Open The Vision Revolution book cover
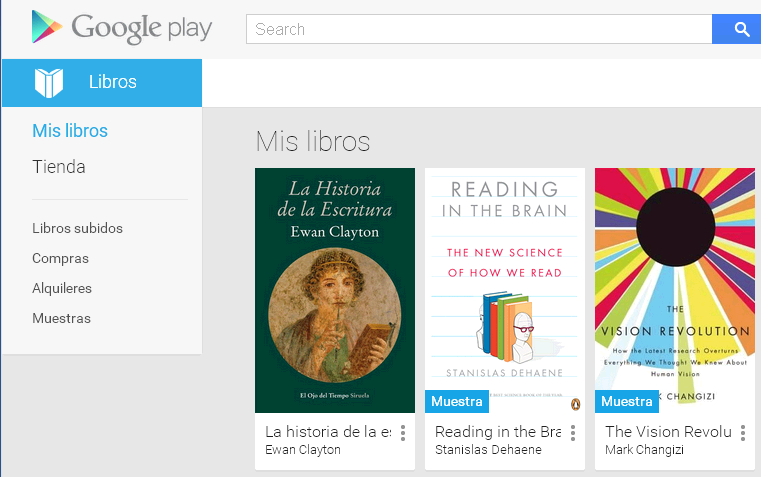This screenshot has height=477, width=761. tap(675, 280)
